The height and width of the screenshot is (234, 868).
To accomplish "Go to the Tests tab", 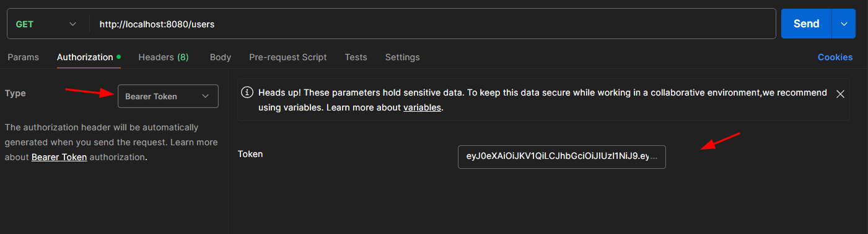I will coord(356,57).
